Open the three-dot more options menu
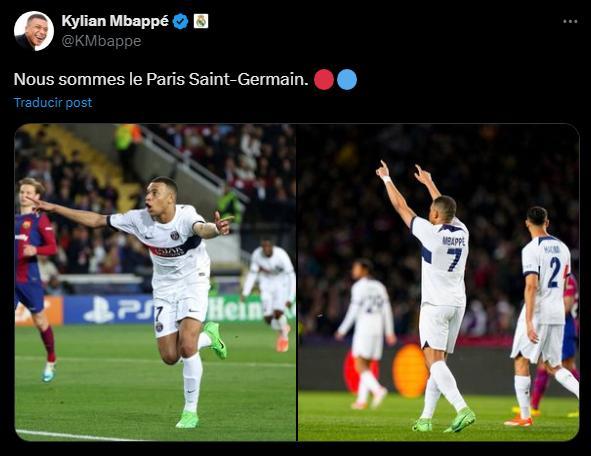 [x=570, y=21]
